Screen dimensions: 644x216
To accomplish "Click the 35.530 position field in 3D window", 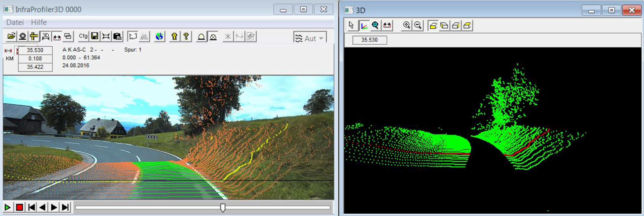I will [x=369, y=40].
